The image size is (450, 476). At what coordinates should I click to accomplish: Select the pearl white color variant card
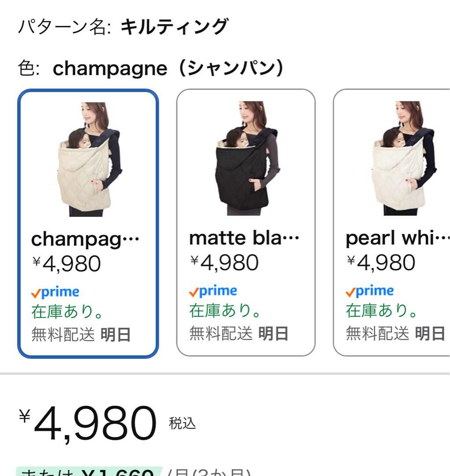point(392,222)
